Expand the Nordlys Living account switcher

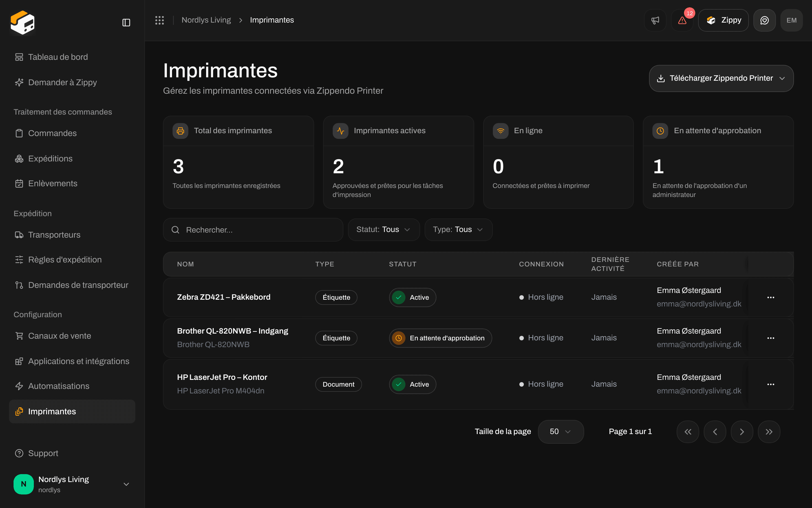click(72, 484)
